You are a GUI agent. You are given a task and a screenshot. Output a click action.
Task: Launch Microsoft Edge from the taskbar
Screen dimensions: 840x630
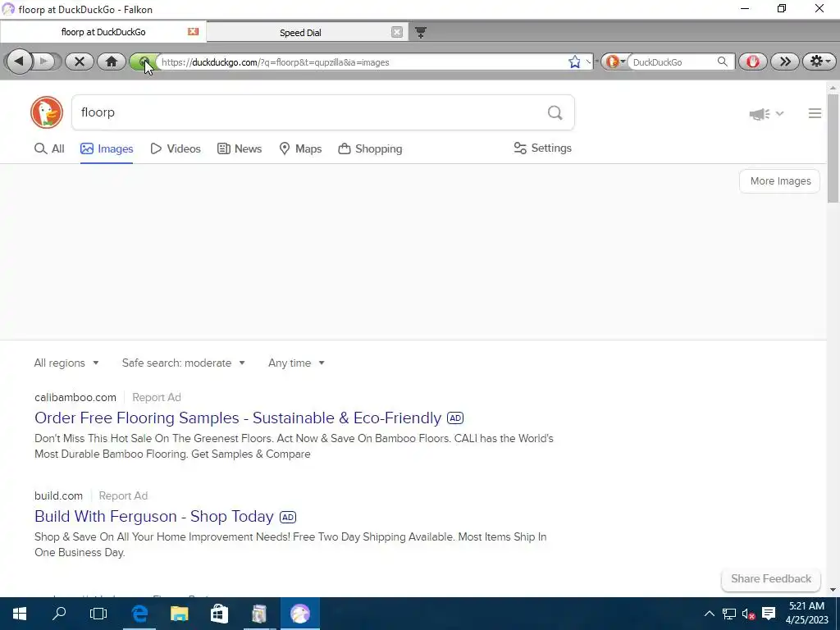[139, 614]
